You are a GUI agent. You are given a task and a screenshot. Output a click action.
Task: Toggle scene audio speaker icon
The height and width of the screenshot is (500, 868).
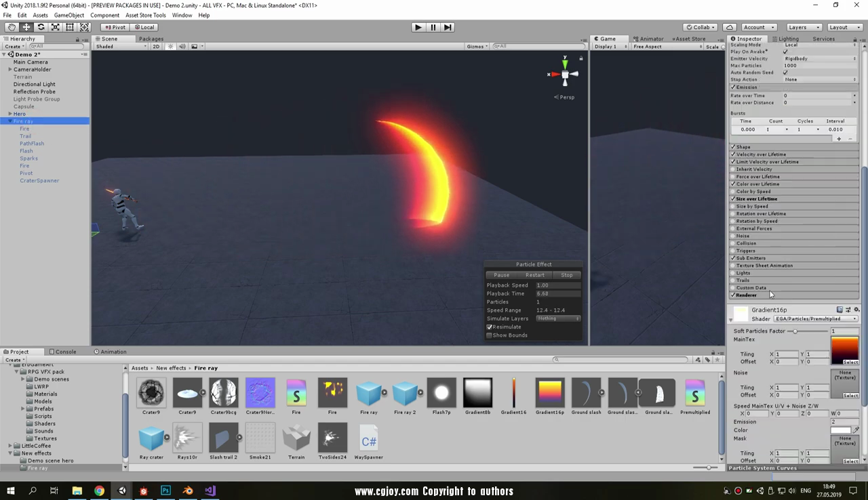click(x=182, y=46)
